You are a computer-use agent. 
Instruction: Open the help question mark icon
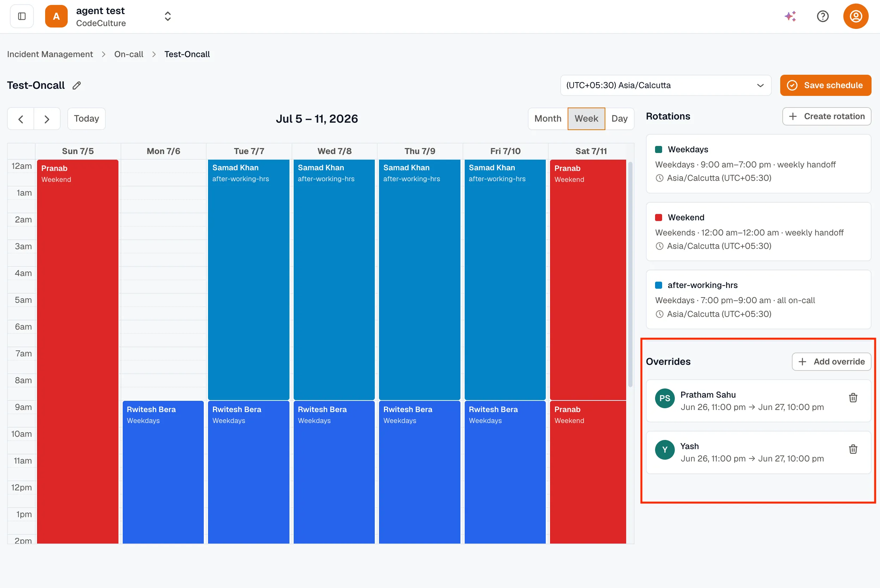tap(823, 16)
